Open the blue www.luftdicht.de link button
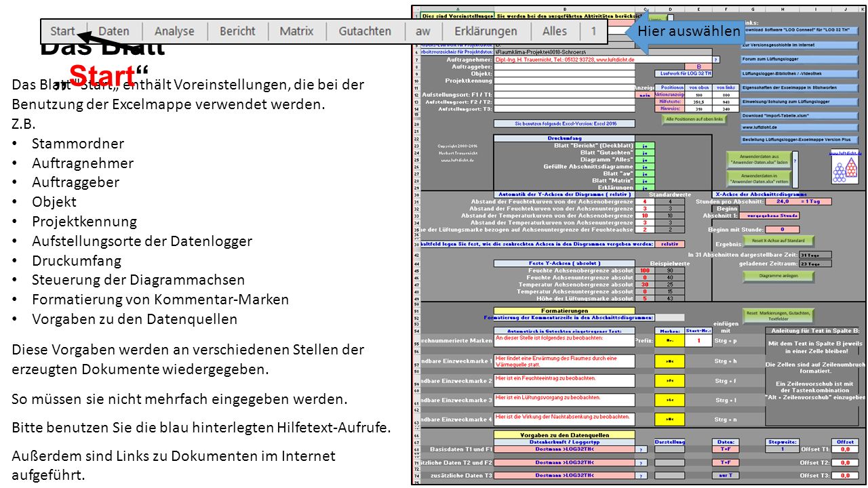Viewport: 868px width, 488px height. [800, 127]
